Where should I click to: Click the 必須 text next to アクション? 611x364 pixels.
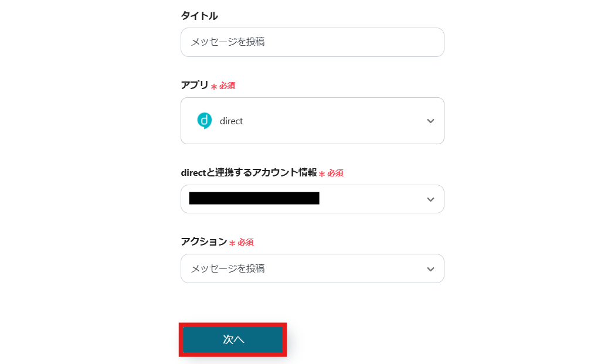pos(246,242)
